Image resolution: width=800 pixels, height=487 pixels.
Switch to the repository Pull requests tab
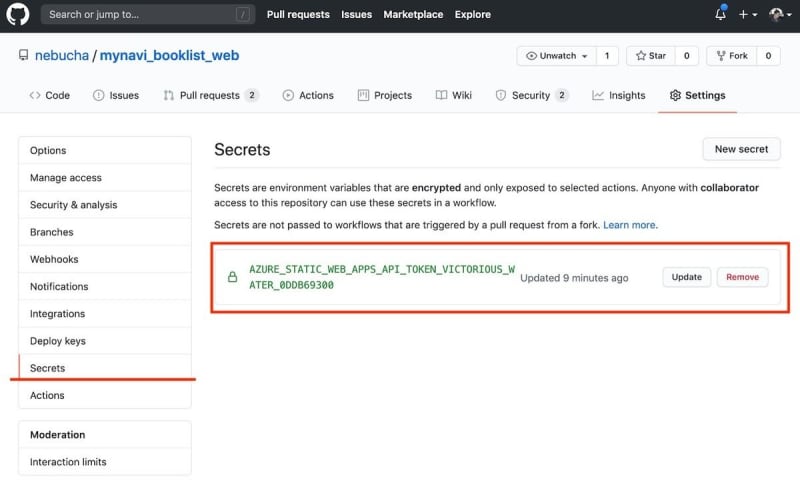211,95
